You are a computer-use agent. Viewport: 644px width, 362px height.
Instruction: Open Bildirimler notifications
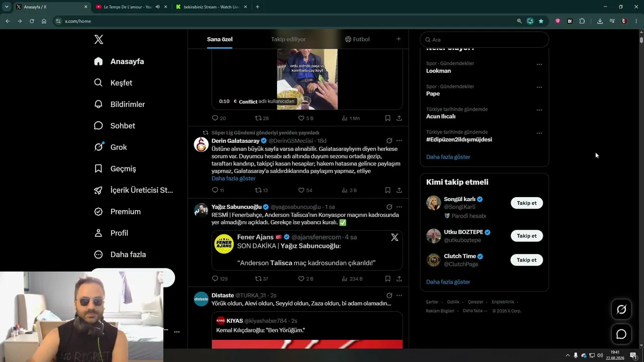coord(120,105)
